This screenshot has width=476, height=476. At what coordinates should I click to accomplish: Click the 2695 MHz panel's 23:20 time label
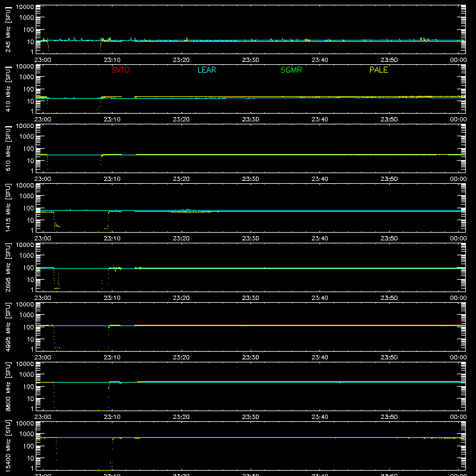181,298
